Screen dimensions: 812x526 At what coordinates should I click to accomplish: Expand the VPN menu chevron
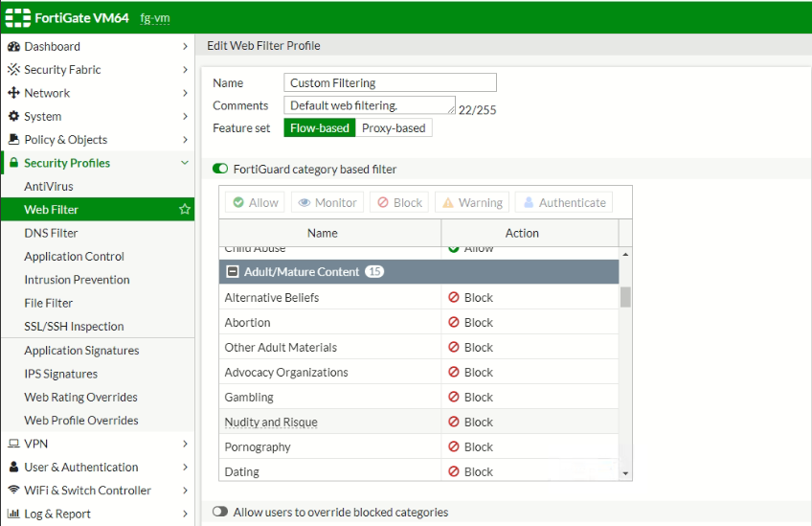(185, 444)
